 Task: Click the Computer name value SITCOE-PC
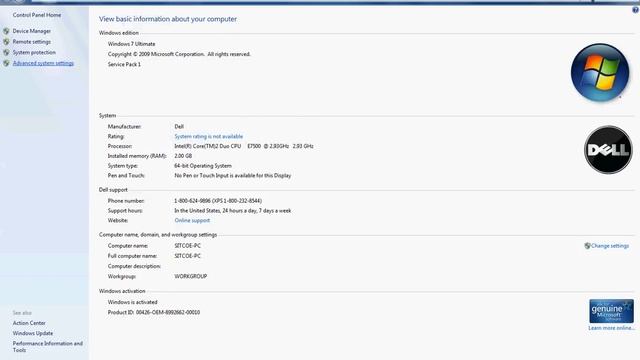188,246
